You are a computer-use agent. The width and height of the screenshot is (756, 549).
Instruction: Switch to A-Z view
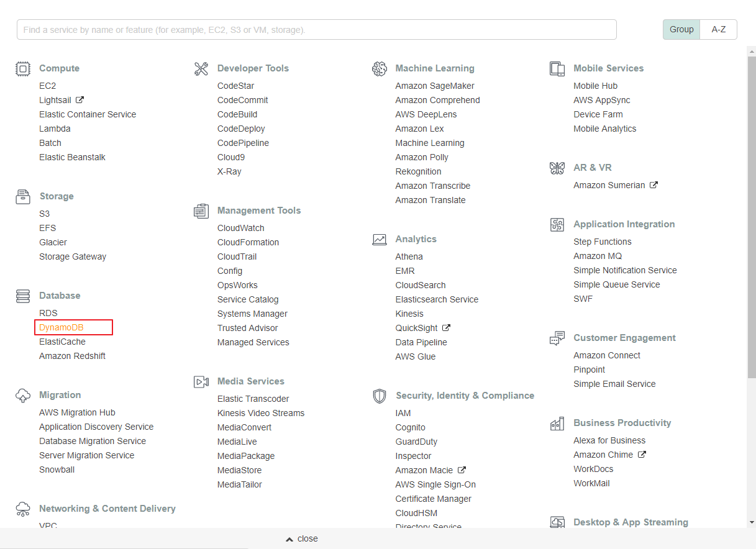click(x=719, y=29)
